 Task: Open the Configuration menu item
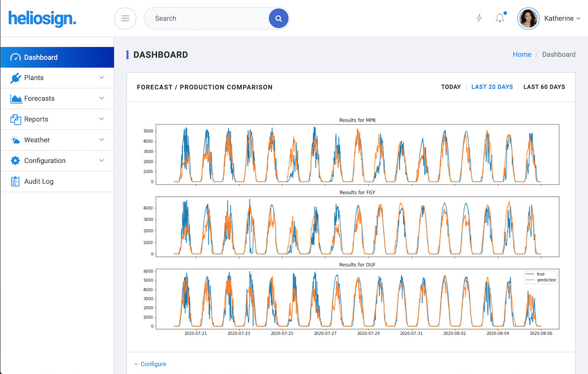point(57,161)
